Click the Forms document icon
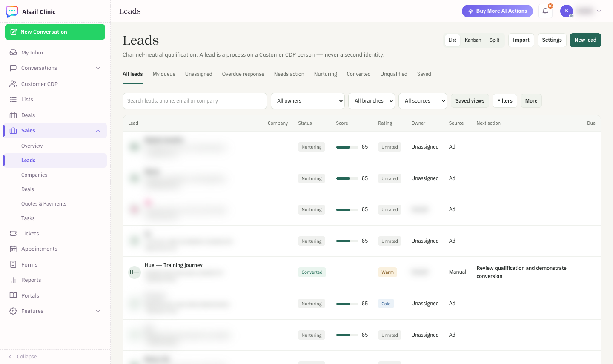Viewport: 613px width, 364px height. [x=13, y=265]
